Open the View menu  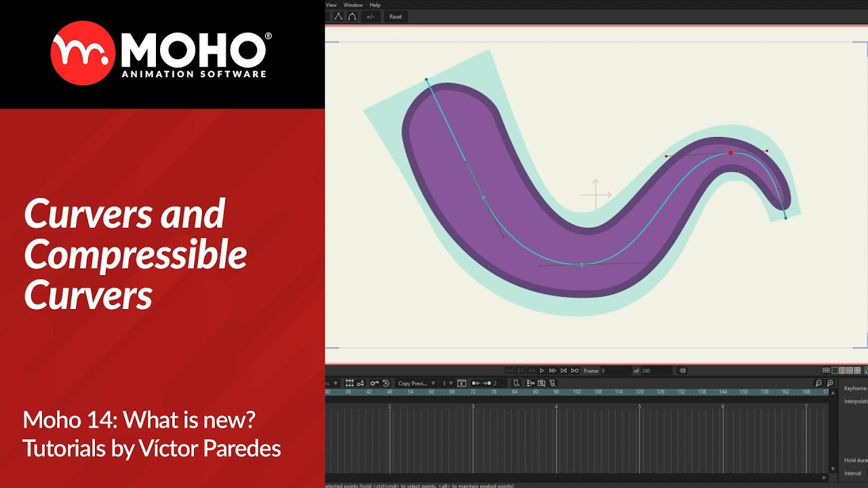pyautogui.click(x=331, y=5)
